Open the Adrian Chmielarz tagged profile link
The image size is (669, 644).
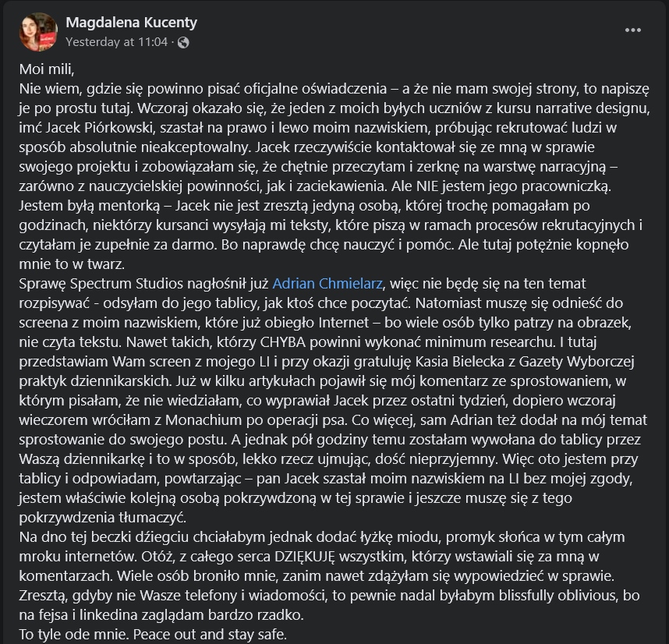pos(329,283)
